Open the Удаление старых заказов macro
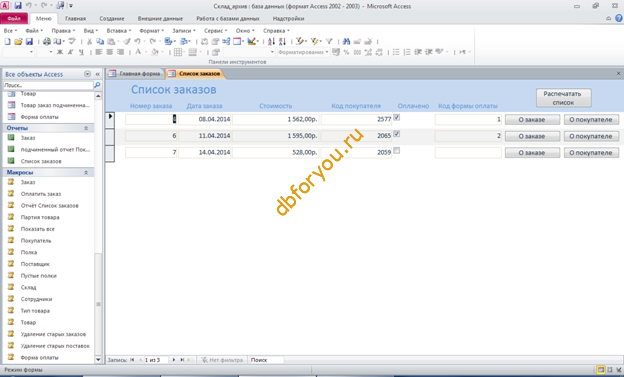624x377 pixels. (53, 334)
